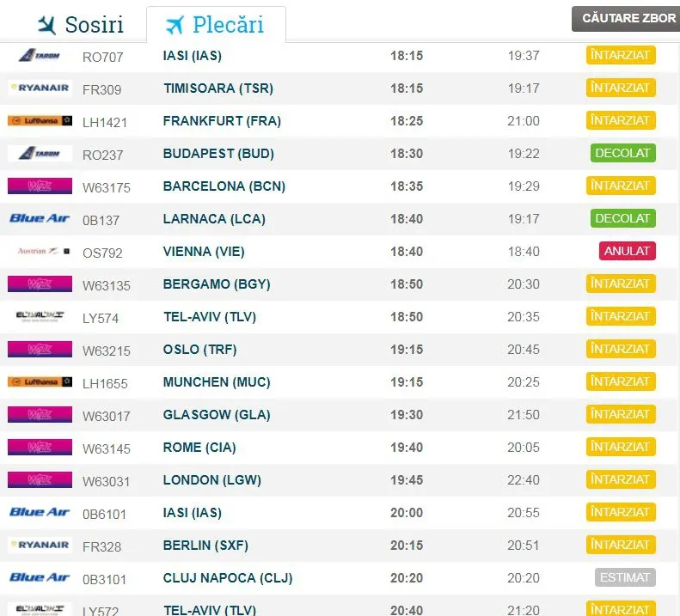Click the Tarom logo for flight RO707
Screen dimensions: 680x616
pos(40,56)
